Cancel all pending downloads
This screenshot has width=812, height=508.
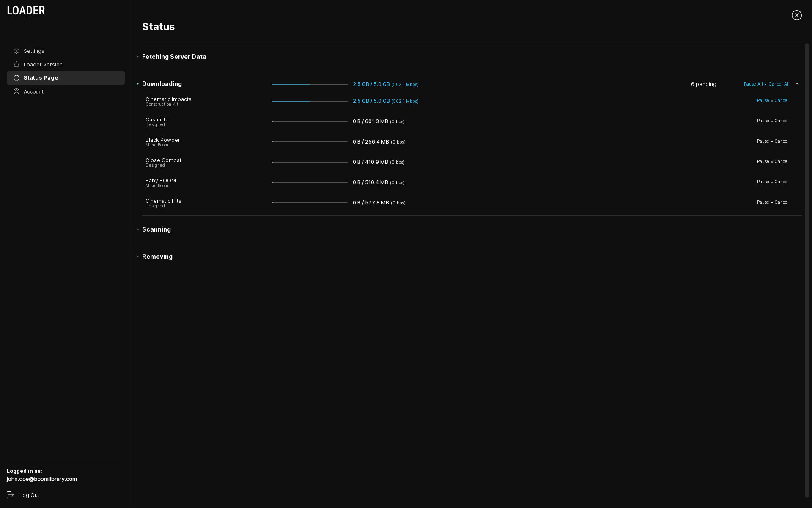(779, 84)
